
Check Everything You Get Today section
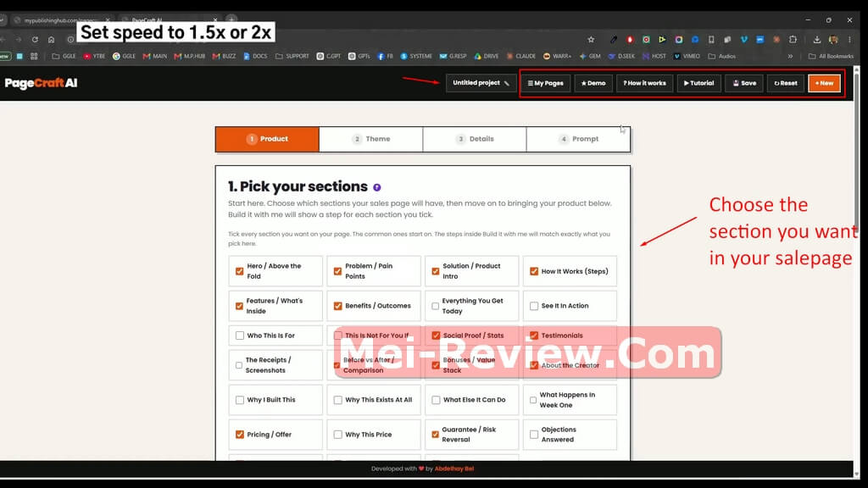(x=436, y=306)
